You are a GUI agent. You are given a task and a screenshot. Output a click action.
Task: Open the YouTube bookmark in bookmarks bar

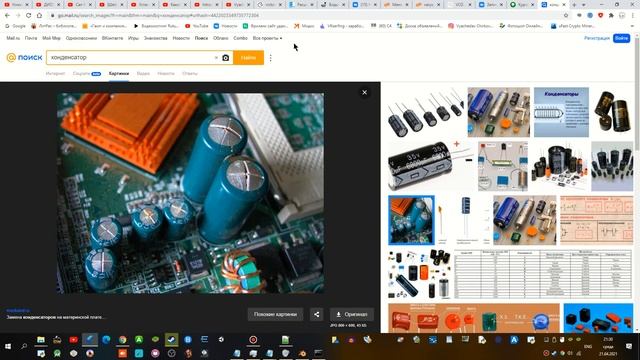tap(197, 26)
